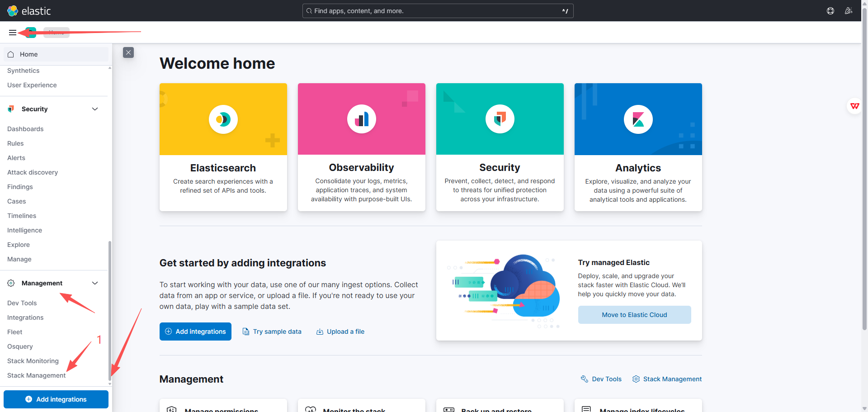868x412 pixels.
Task: Select Explore under Security
Action: [19, 245]
